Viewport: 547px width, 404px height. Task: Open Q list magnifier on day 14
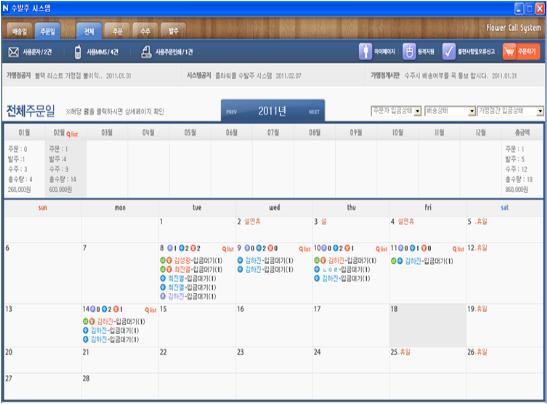150,310
